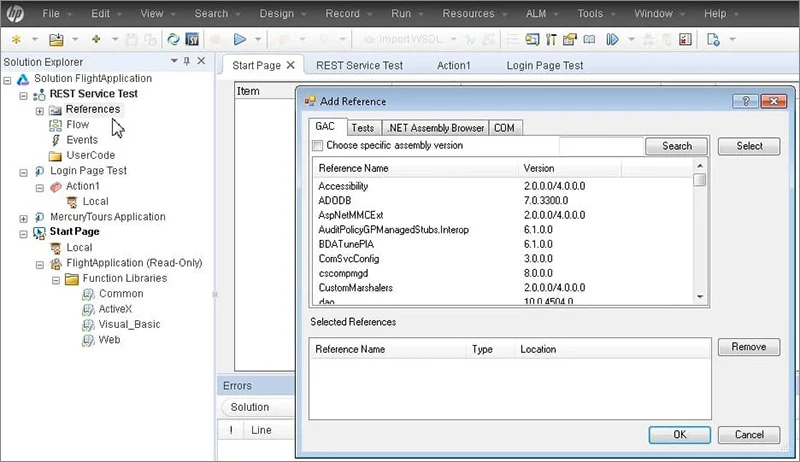
Task: Click the HP logo in the menu bar
Action: [x=15, y=14]
